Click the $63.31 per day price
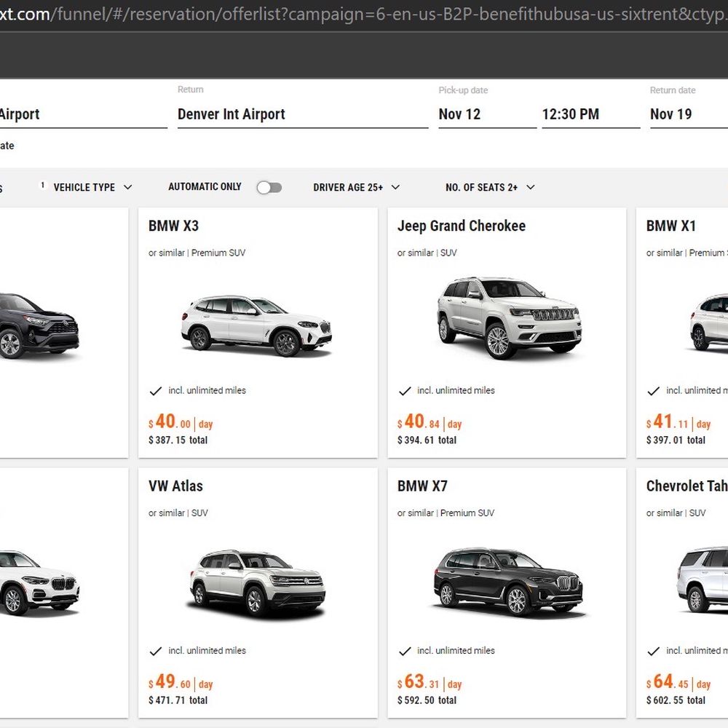The height and width of the screenshot is (728, 728). pyautogui.click(x=430, y=681)
